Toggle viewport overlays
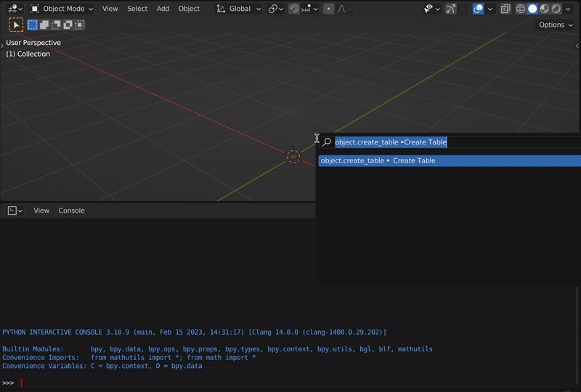The image size is (581, 392). pos(478,9)
